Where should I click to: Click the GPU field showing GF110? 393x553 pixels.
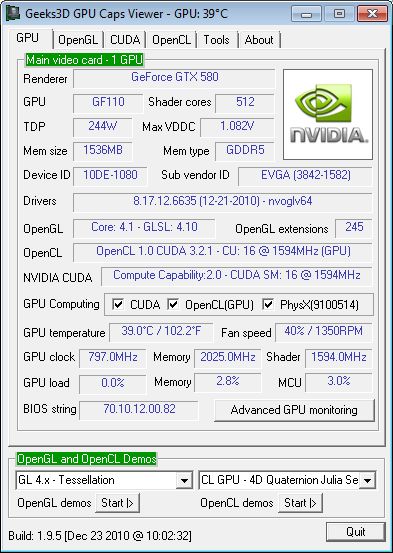click(x=108, y=103)
